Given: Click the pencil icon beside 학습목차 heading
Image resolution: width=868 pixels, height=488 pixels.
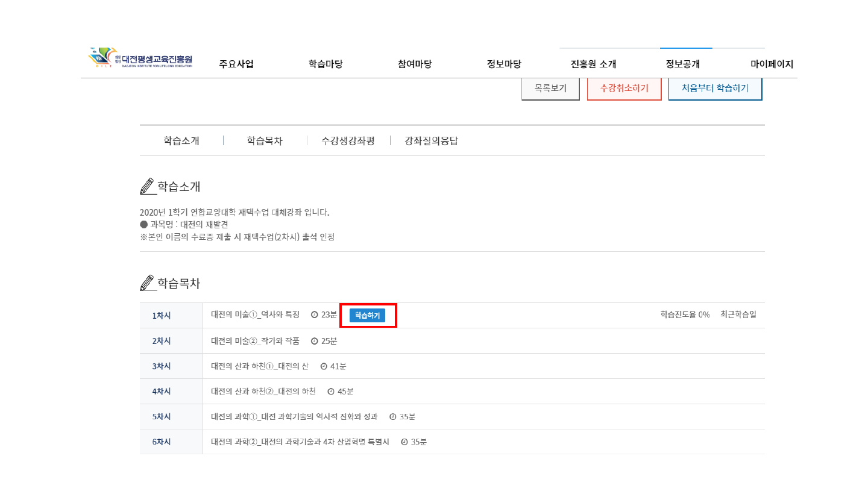Looking at the screenshot, I should click(x=147, y=283).
